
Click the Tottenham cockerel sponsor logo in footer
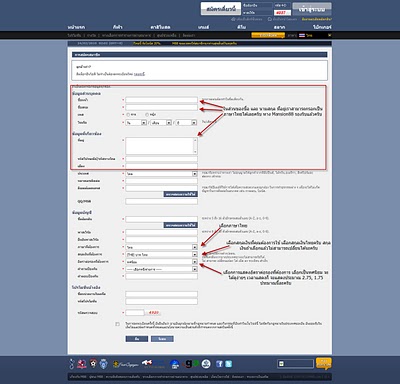pos(72,364)
